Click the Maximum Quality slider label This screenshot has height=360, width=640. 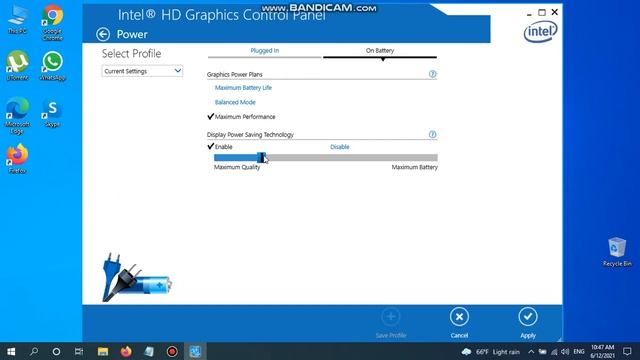coord(237,167)
